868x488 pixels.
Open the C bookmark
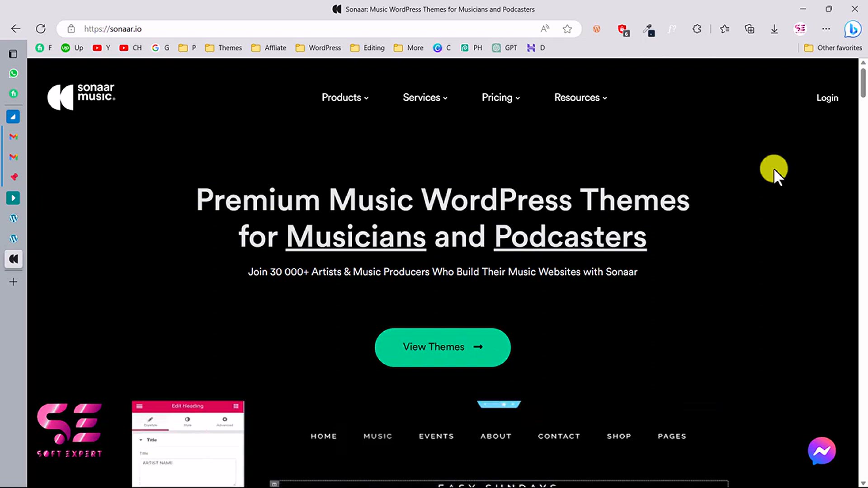point(442,48)
